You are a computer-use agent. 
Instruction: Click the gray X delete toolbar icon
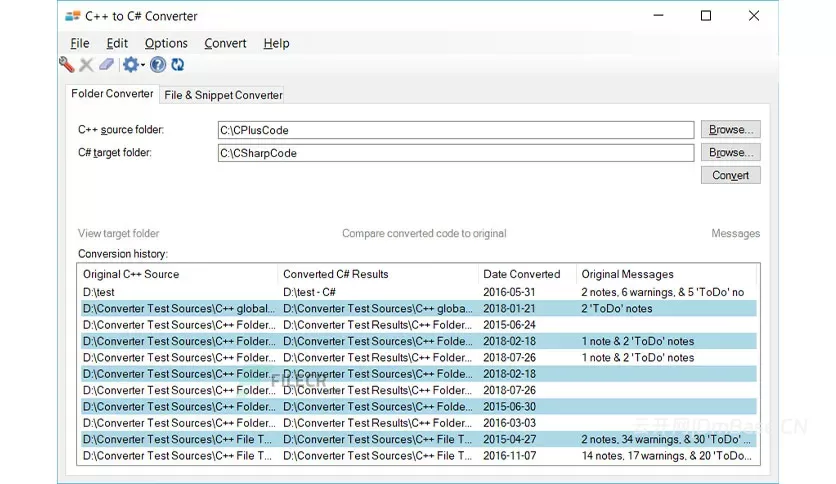click(x=86, y=65)
